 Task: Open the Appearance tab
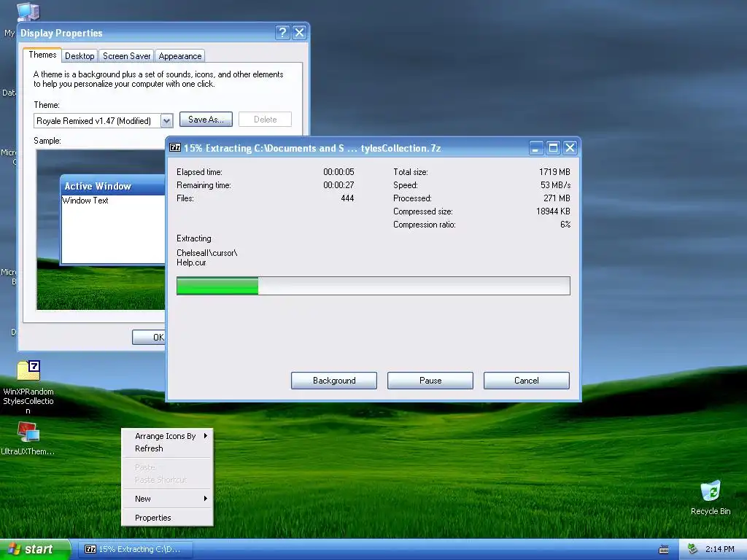(179, 56)
